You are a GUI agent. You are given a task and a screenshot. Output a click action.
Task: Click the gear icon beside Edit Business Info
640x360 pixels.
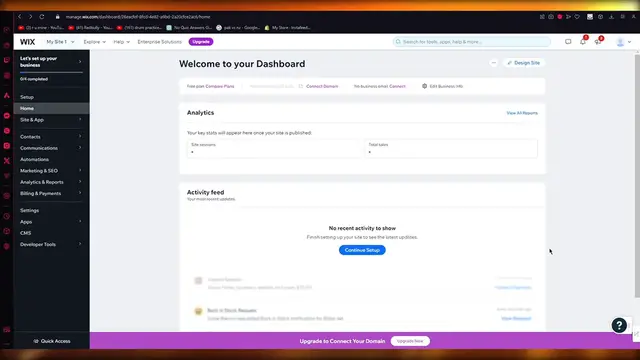424,86
